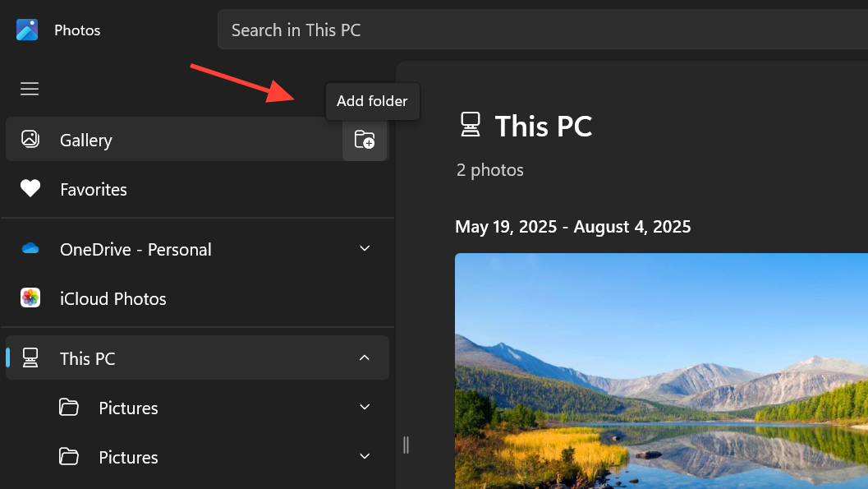The height and width of the screenshot is (489, 868).
Task: Open the mountain lake photo thumbnail
Action: (661, 370)
